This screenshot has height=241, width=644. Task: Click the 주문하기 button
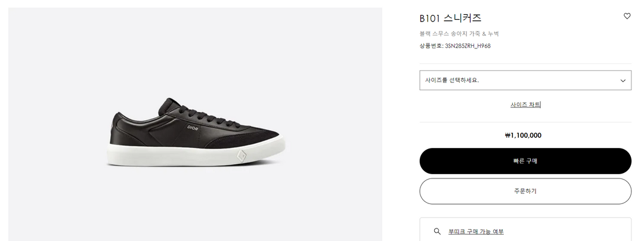tap(525, 191)
